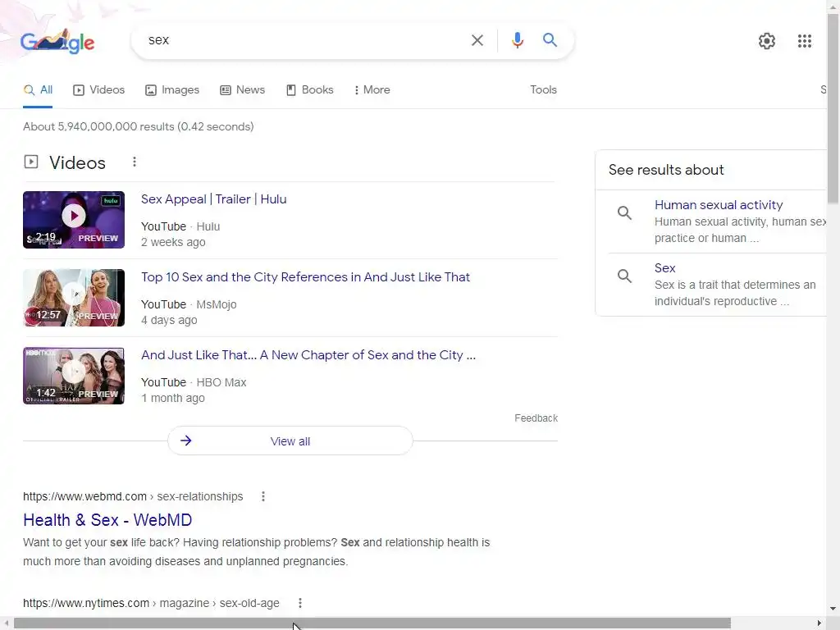Screen dimensions: 840x630
Task: Switch to the Books tab
Action: coord(309,90)
